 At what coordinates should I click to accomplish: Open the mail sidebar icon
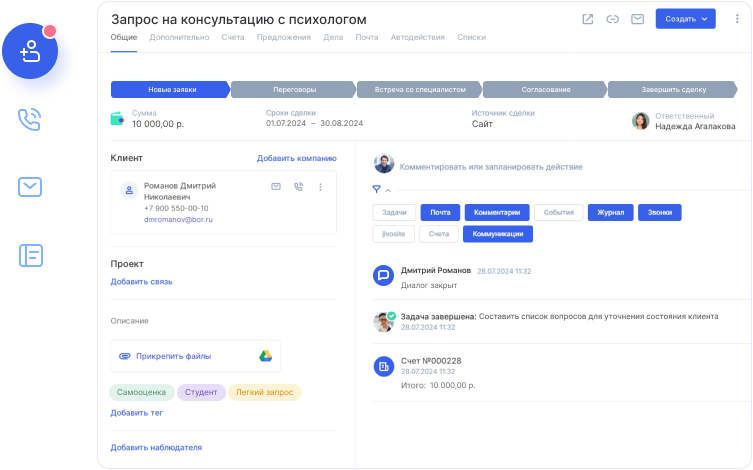pyautogui.click(x=30, y=186)
